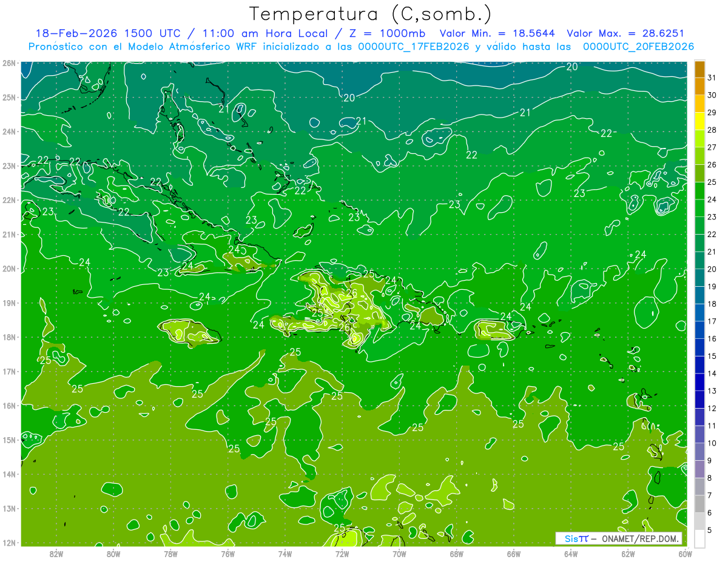Click the "22N" latitude axis label
This screenshot has width=728, height=562.
coord(8,200)
